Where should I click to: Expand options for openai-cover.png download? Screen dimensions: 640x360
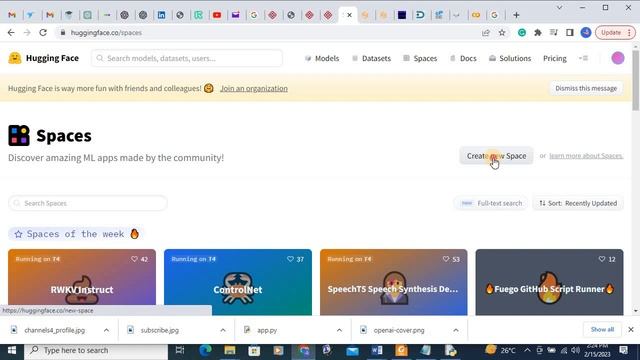[456, 330]
